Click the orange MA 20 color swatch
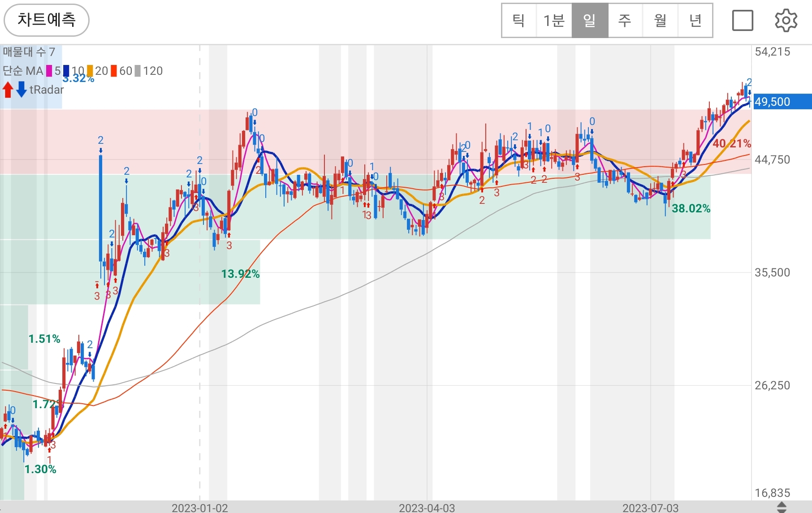Screen dimensions: 812x513 (x=90, y=71)
